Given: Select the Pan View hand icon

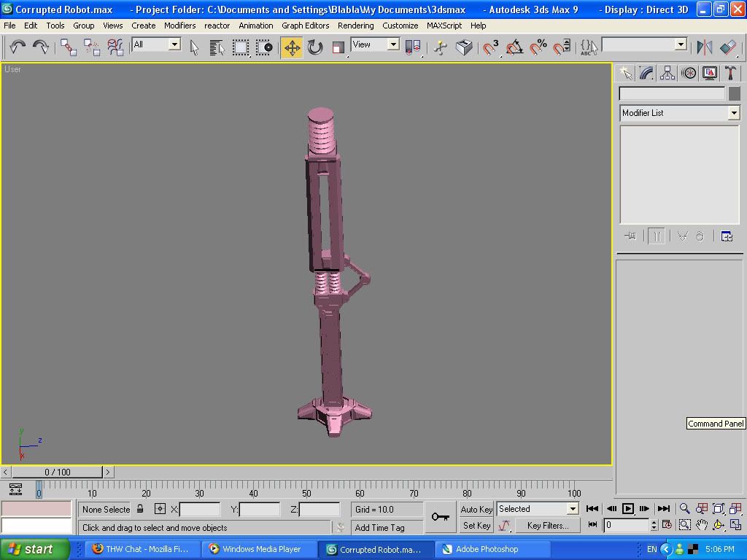Looking at the screenshot, I should tap(702, 525).
